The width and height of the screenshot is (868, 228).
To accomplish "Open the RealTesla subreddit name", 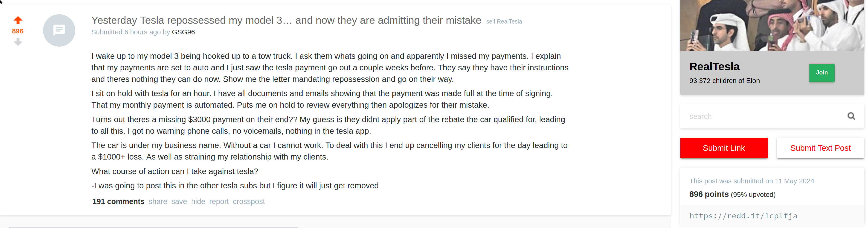I will coord(714,66).
